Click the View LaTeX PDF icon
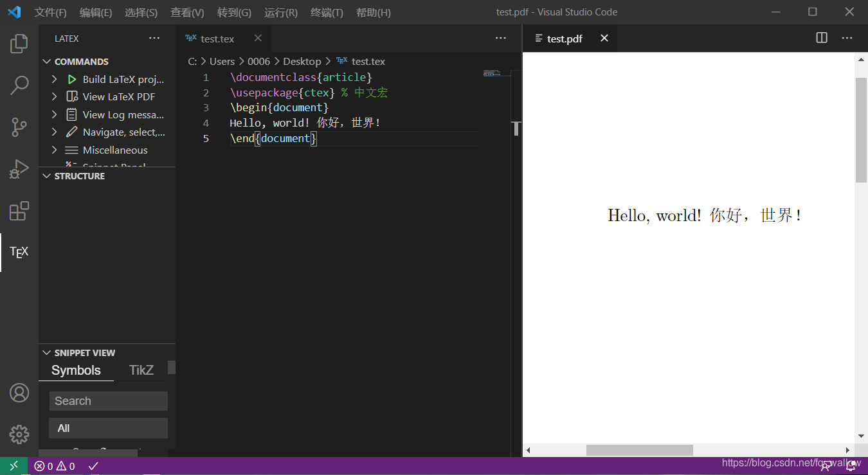Viewport: 868px width, 475px height. tap(72, 97)
